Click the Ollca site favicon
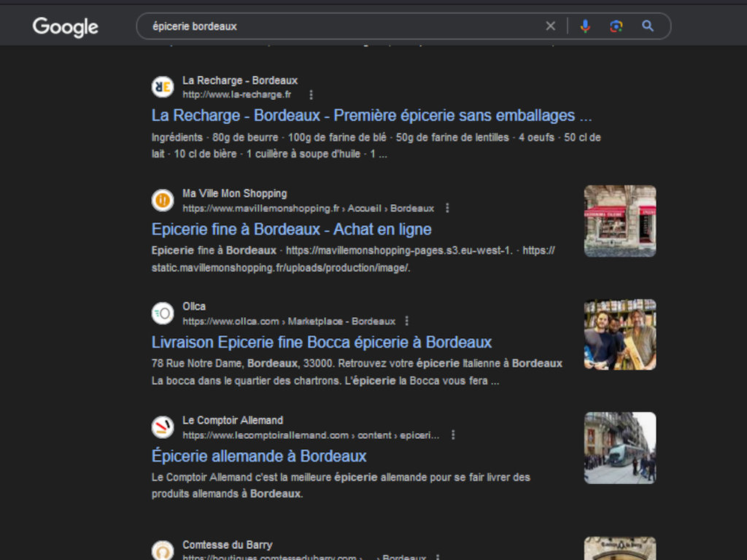Image resolution: width=747 pixels, height=560 pixels. coord(163,314)
